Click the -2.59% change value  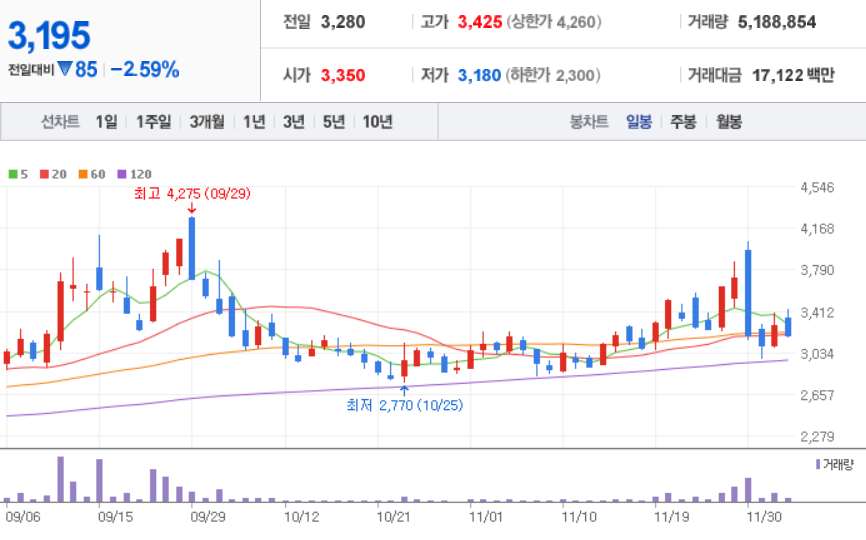(145, 70)
